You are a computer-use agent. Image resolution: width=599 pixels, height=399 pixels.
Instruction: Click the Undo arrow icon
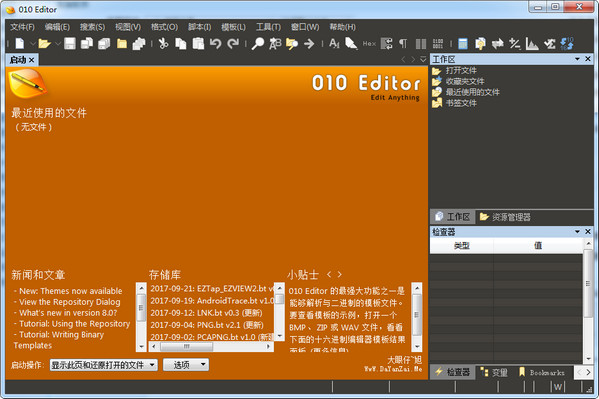[215, 44]
